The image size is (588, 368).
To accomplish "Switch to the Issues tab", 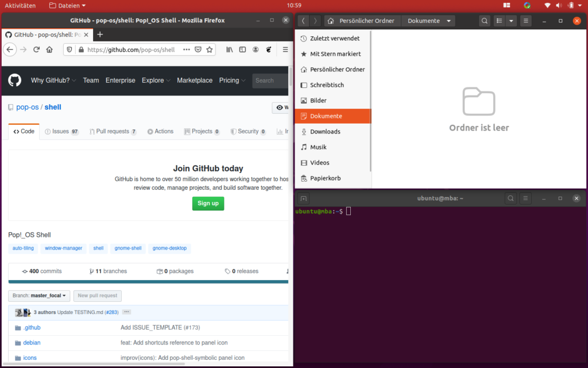I will pyautogui.click(x=61, y=132).
